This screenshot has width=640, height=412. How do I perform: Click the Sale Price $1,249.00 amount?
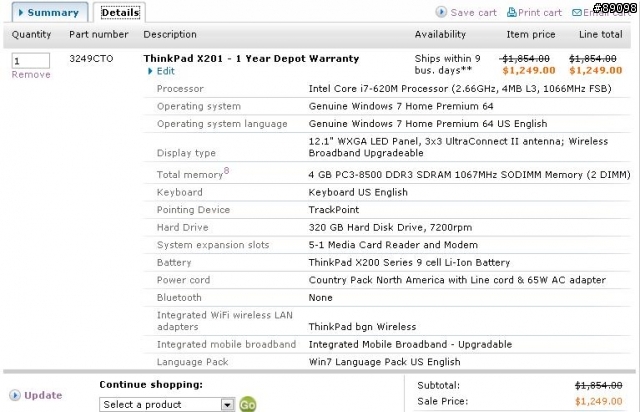pos(598,401)
